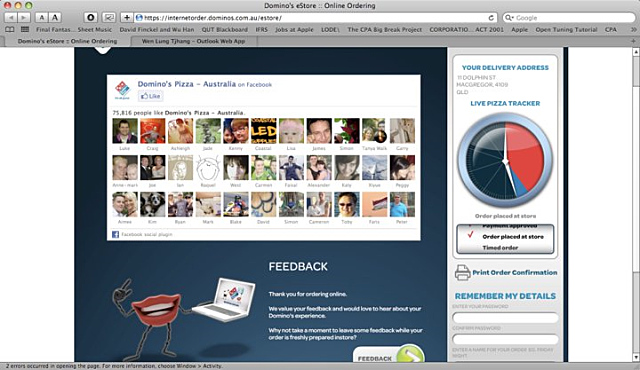
Task: Click the Safari forward arrow button
Action: [x=24, y=18]
